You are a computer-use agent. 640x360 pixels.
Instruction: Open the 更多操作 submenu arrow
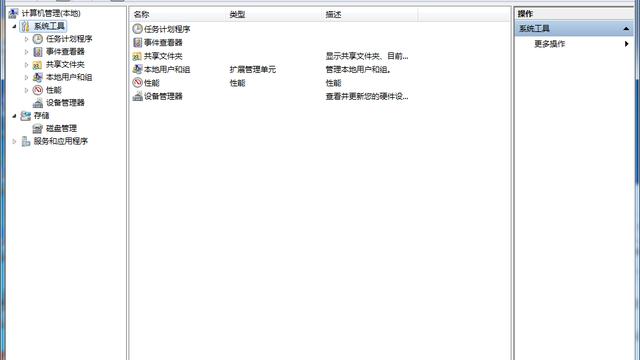[627, 44]
